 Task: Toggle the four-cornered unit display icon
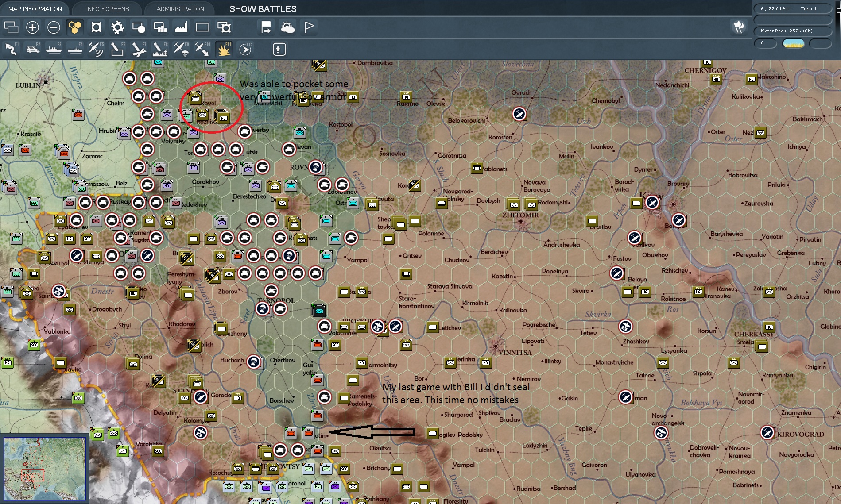96,27
